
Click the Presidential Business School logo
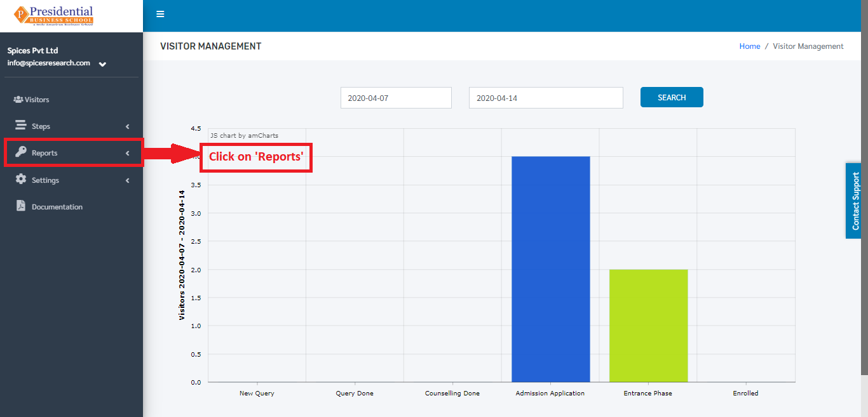point(54,16)
